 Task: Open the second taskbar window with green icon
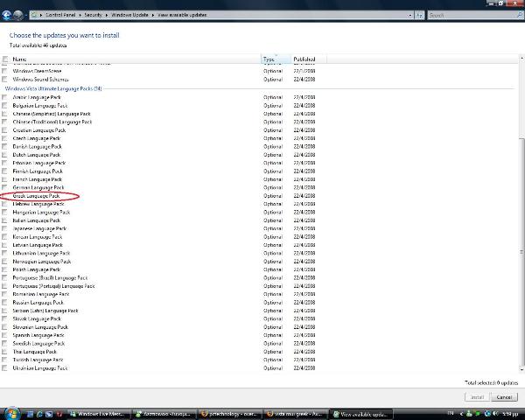click(164, 414)
